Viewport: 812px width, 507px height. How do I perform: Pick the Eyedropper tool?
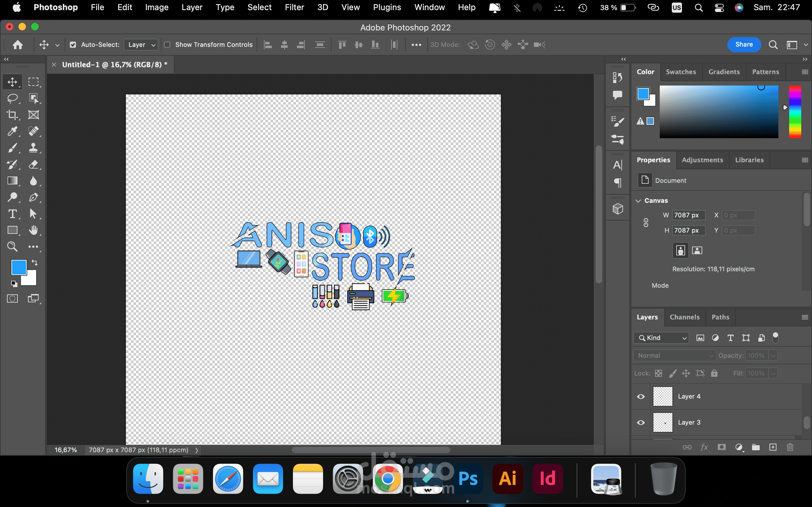pyautogui.click(x=12, y=131)
